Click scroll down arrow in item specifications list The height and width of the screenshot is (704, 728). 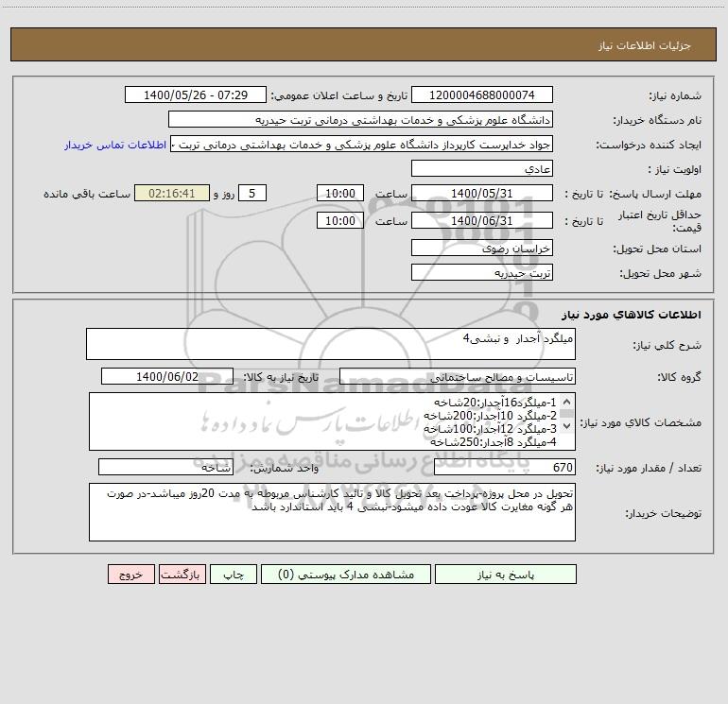[566, 425]
